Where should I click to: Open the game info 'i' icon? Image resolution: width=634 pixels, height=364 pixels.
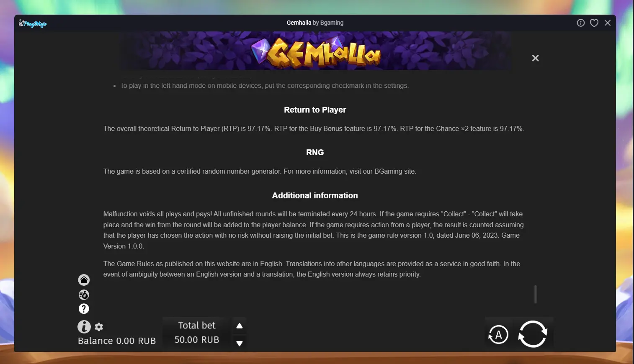[x=84, y=327]
